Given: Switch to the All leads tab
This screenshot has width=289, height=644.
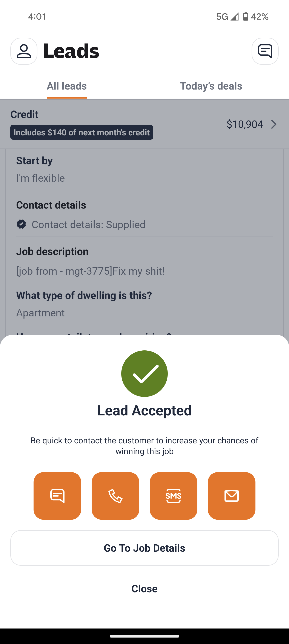Looking at the screenshot, I should (x=67, y=86).
